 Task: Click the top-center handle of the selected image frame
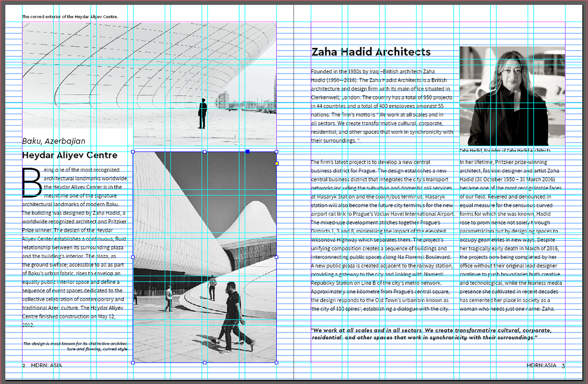tap(204, 152)
